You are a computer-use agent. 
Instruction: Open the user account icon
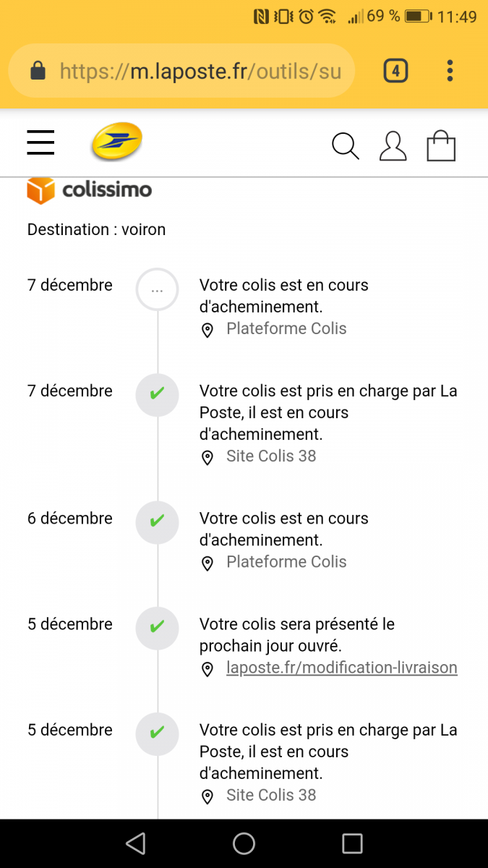pos(393,145)
